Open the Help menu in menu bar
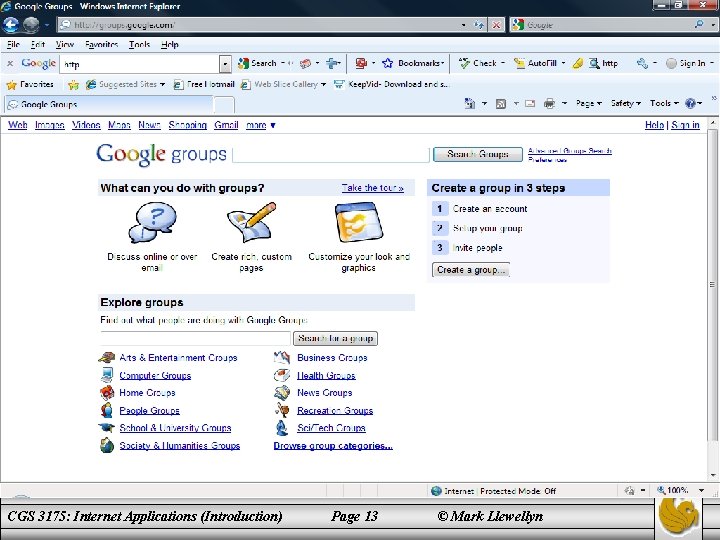Viewport: 720px width, 540px height. pyautogui.click(x=170, y=45)
